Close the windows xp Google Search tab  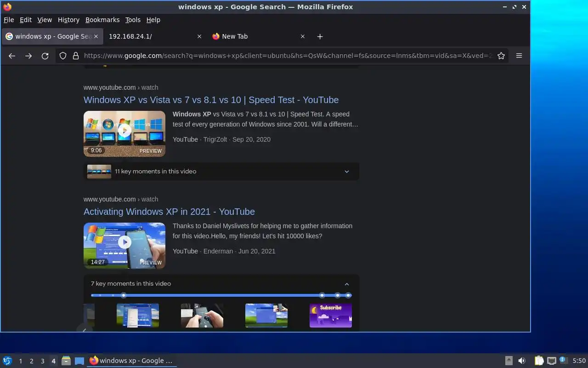[x=96, y=36]
